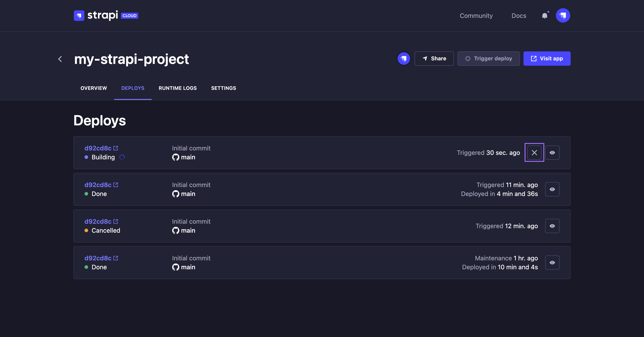Switch to the OVERVIEW tab
Screen dimensions: 644x337
pos(93,88)
